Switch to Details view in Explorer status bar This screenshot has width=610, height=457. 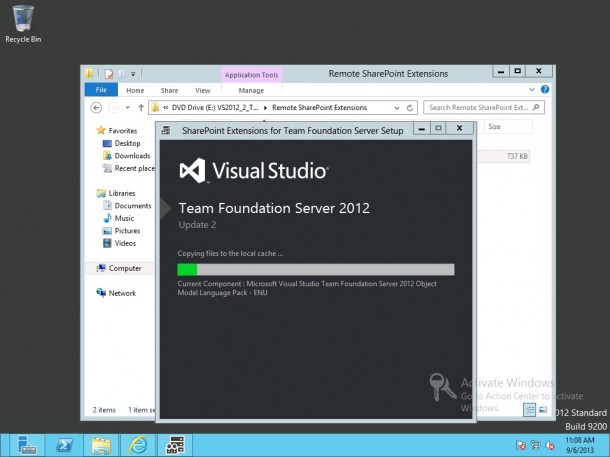(529, 410)
